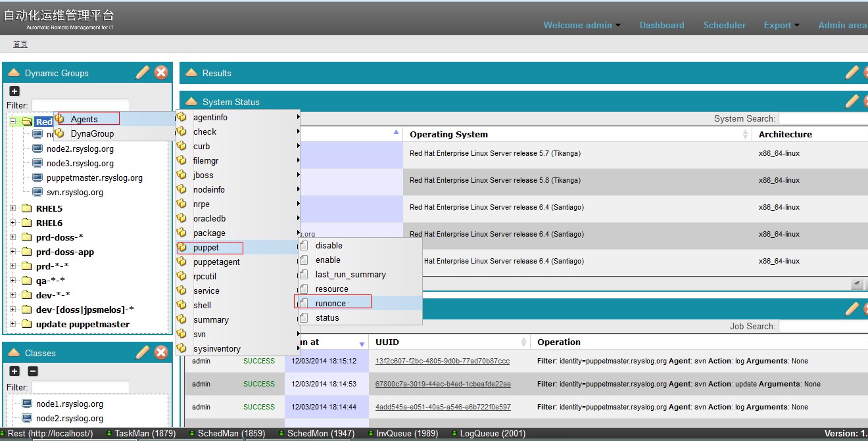The width and height of the screenshot is (868, 441).
Task: Click the dev-*-* folder icon
Action: point(26,295)
